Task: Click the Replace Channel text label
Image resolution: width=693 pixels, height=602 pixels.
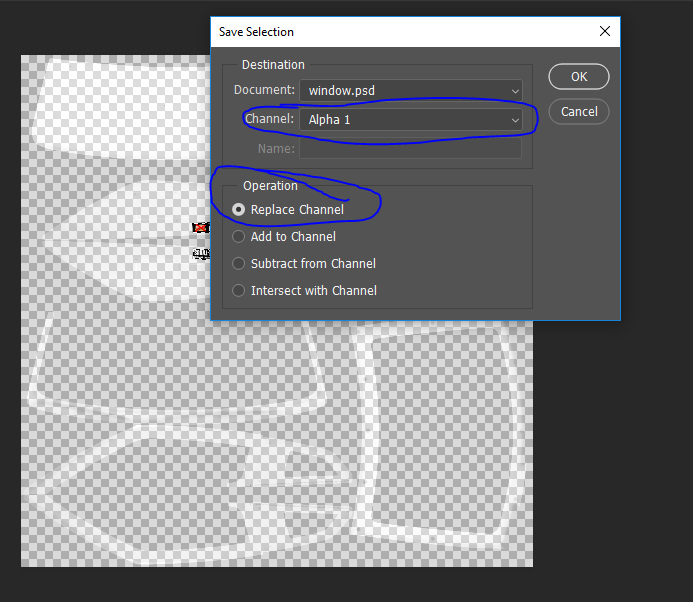Action: pos(297,210)
